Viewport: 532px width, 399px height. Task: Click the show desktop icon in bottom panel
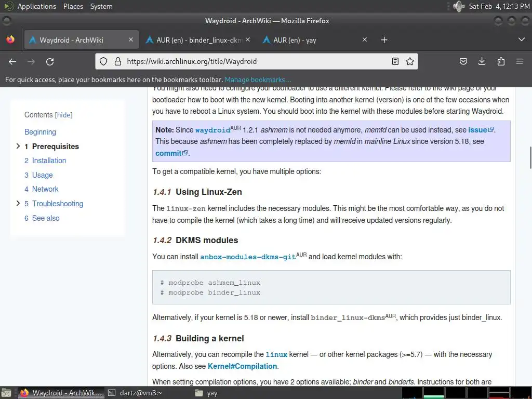coord(6,393)
